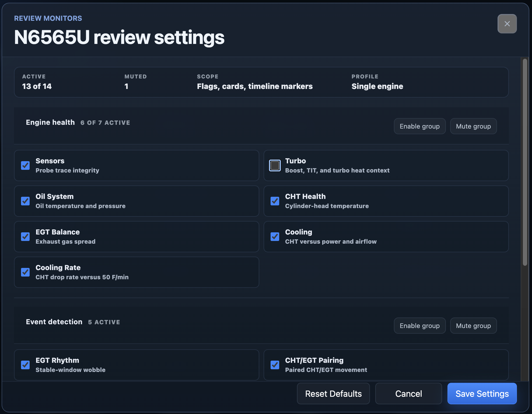Viewport: 532px width, 414px height.
Task: Enable group for Engine health
Action: pyautogui.click(x=419, y=126)
